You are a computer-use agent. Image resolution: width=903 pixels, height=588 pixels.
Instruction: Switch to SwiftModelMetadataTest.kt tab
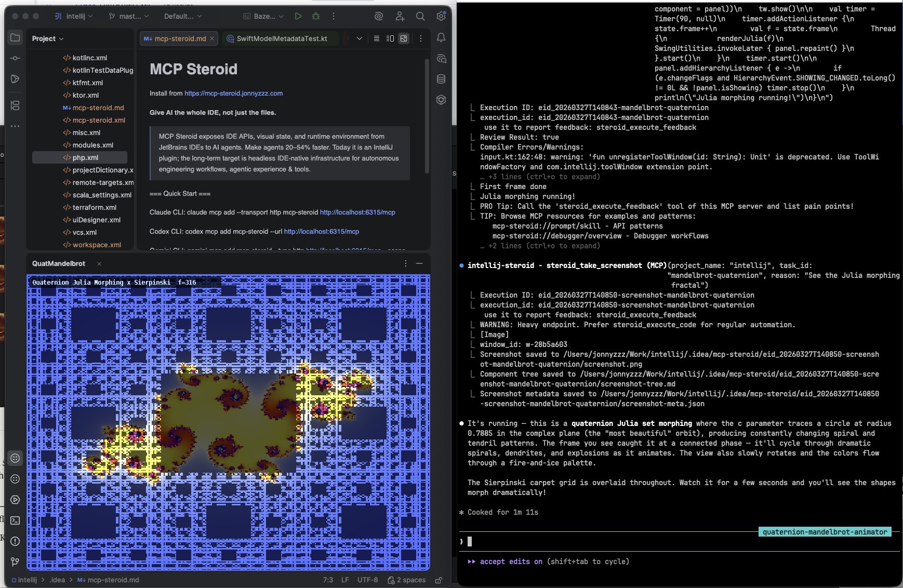click(281, 38)
